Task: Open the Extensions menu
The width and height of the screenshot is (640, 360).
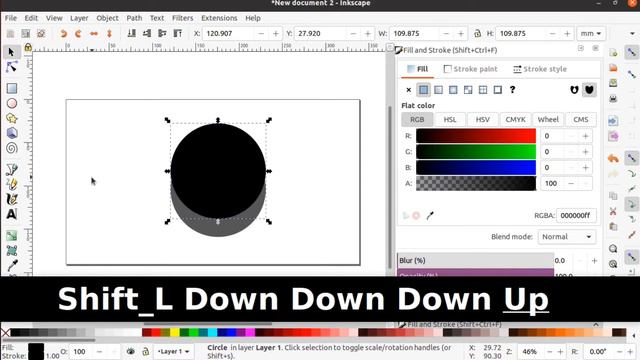Action: pyautogui.click(x=219, y=18)
